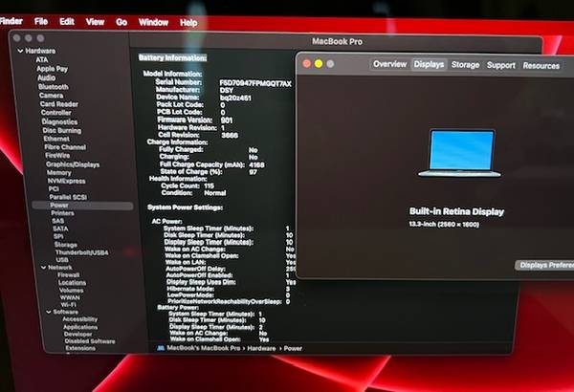Select Graphics/Displays in the sidebar

pyautogui.click(x=73, y=164)
